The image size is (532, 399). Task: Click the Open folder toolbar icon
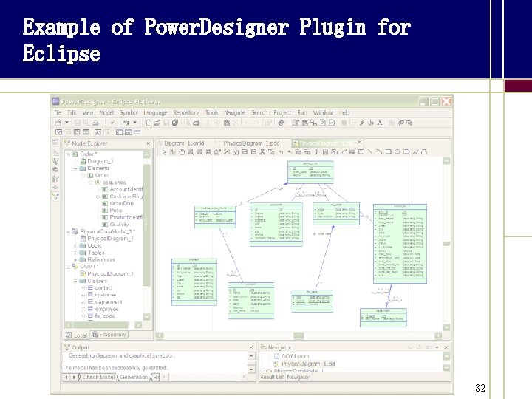coord(157,123)
